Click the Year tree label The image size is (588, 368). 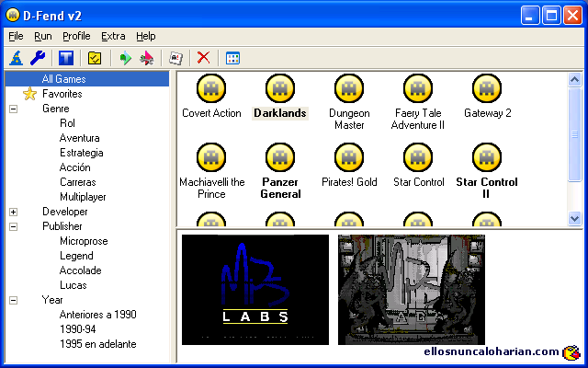[x=52, y=300]
